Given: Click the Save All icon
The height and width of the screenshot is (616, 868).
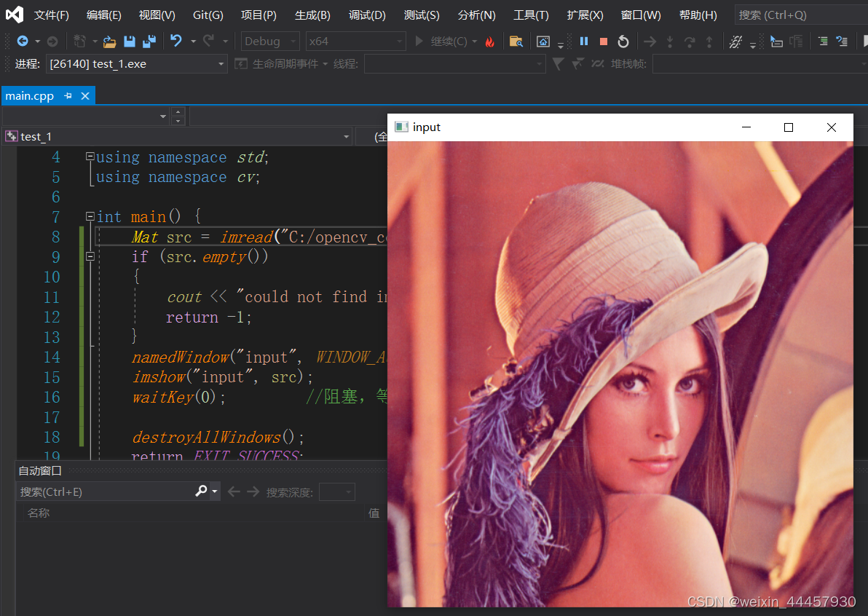Looking at the screenshot, I should [x=149, y=41].
